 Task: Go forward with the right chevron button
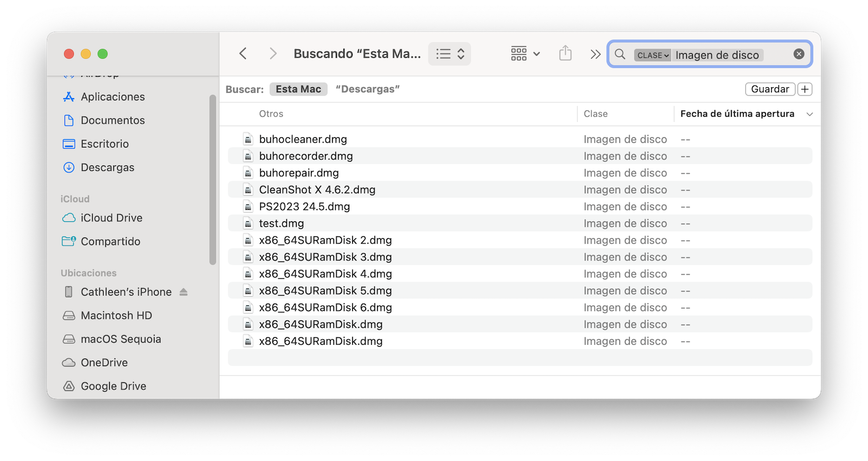pyautogui.click(x=273, y=54)
